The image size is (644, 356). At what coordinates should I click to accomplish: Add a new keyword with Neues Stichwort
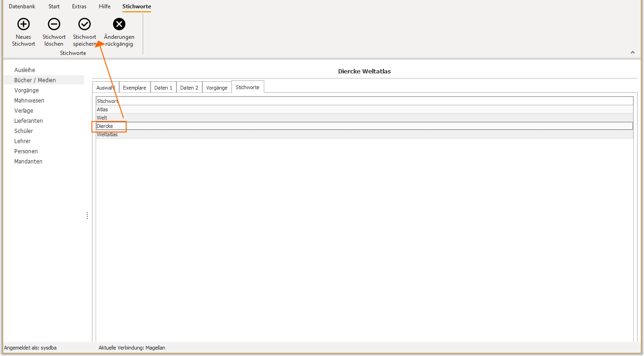(24, 32)
